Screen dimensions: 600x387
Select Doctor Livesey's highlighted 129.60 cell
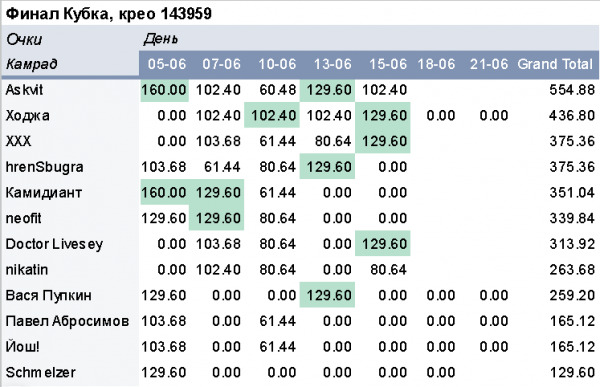coord(383,244)
